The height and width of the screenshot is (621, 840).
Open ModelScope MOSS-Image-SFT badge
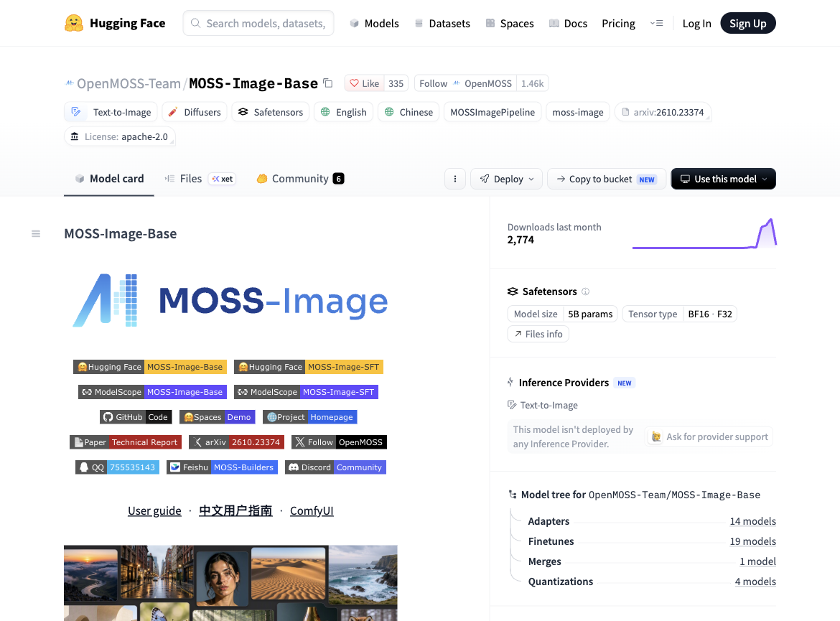click(306, 392)
